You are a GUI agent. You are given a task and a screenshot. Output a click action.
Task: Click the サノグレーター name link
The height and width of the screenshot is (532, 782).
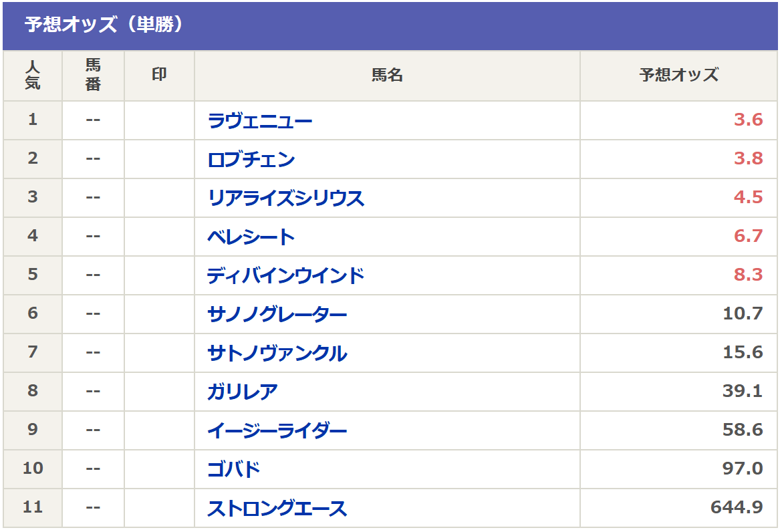coord(277,315)
